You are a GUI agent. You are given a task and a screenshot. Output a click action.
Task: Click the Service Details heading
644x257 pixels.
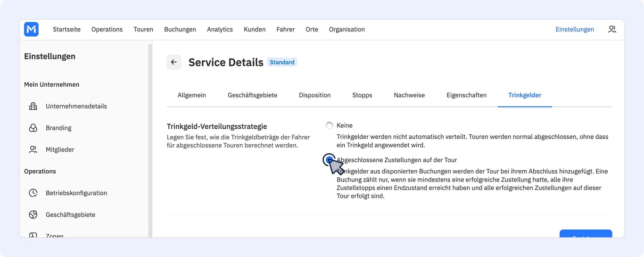226,62
